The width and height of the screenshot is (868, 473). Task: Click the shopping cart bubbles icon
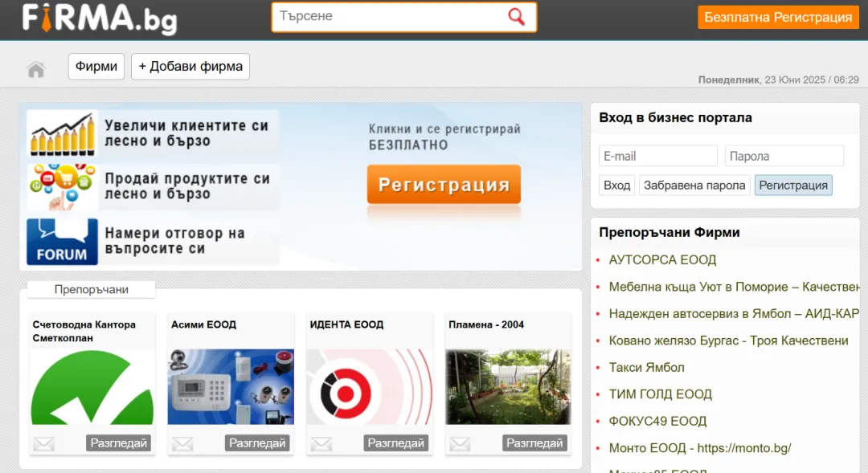click(x=62, y=187)
